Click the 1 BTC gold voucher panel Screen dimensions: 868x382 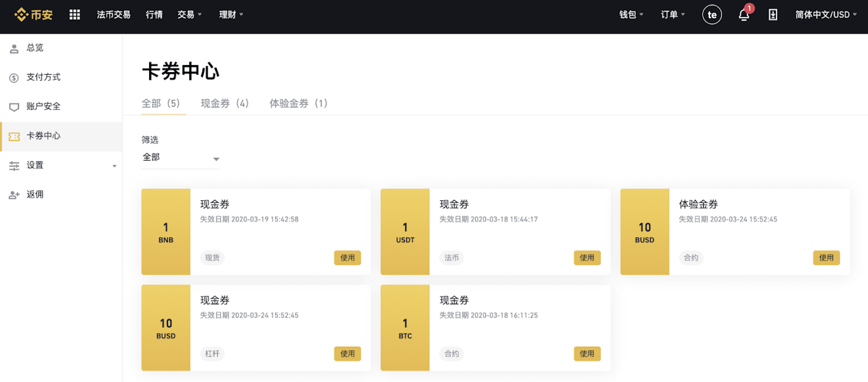click(x=405, y=328)
